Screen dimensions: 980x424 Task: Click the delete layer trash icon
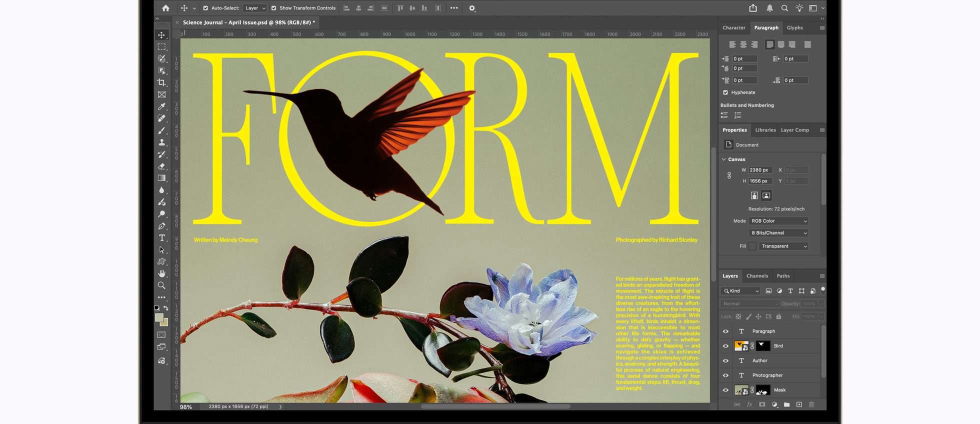tap(811, 404)
